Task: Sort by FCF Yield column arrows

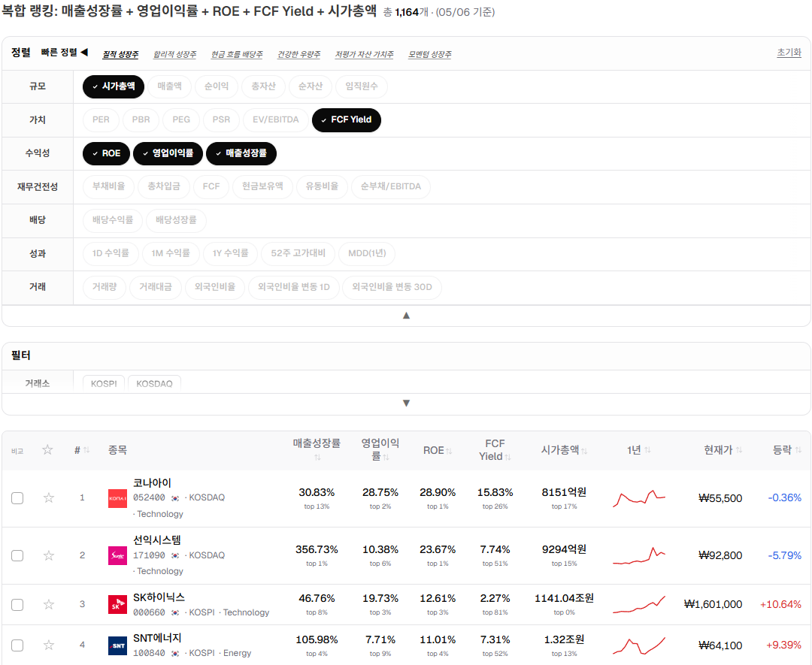Action: (507, 457)
